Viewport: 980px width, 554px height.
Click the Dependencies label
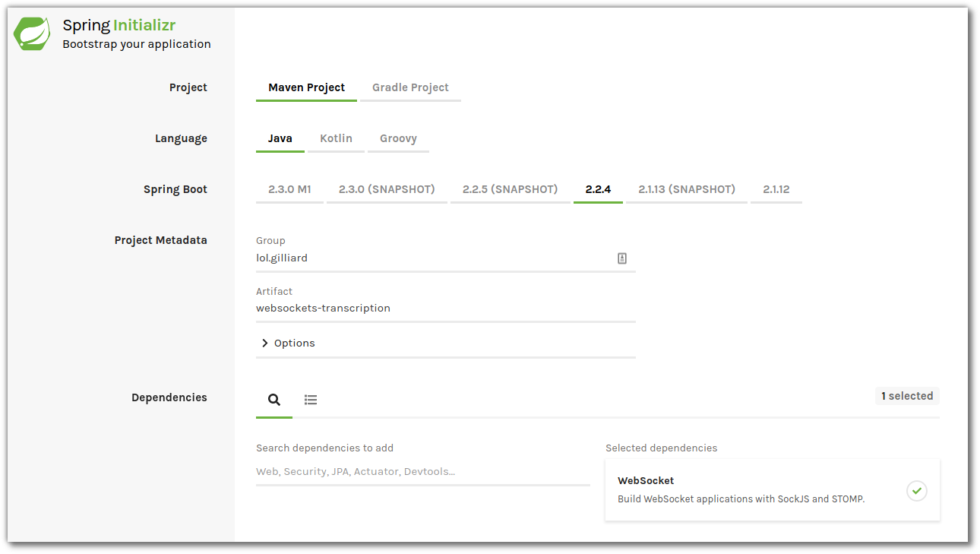point(169,397)
